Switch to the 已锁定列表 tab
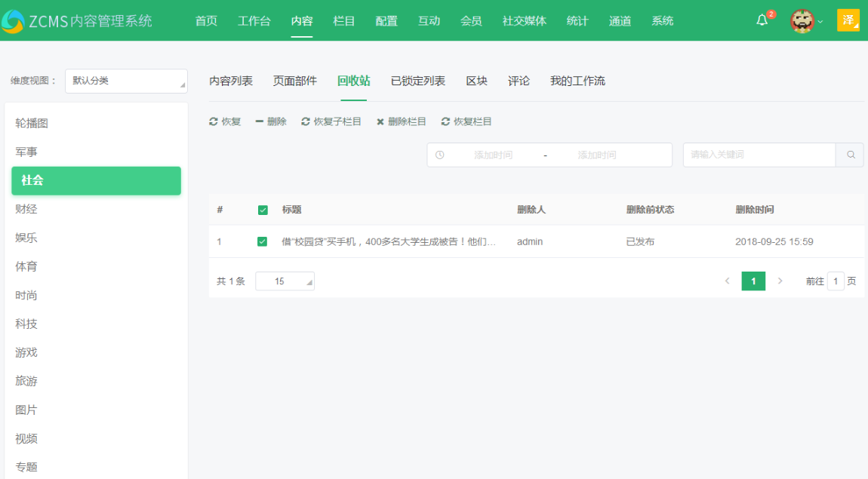 (417, 80)
